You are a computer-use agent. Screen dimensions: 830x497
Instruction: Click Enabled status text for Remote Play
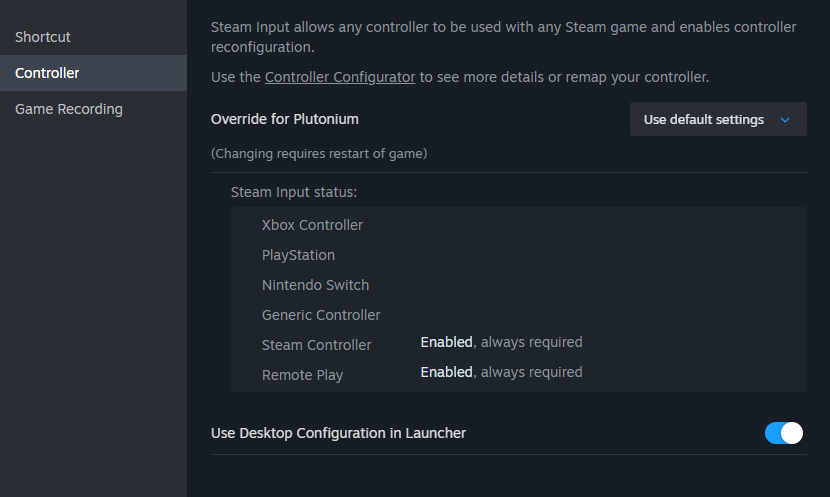tap(446, 372)
